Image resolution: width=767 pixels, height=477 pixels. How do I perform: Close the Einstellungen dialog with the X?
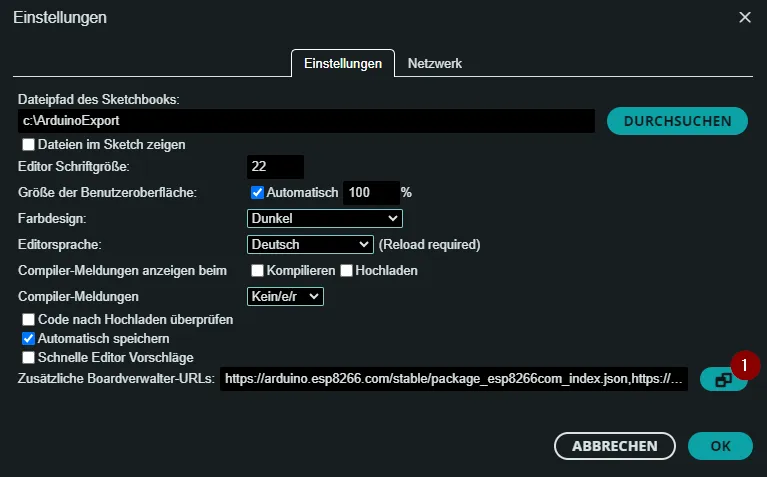744,17
